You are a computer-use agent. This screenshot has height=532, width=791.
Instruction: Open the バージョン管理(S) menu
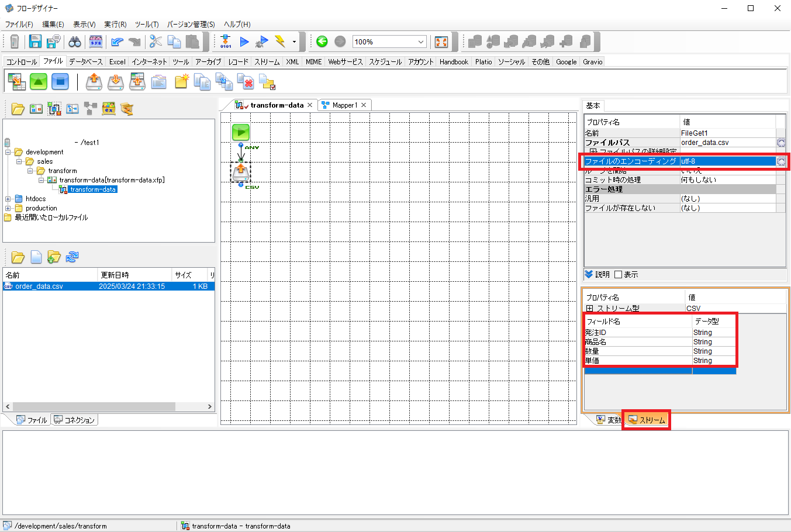point(191,24)
